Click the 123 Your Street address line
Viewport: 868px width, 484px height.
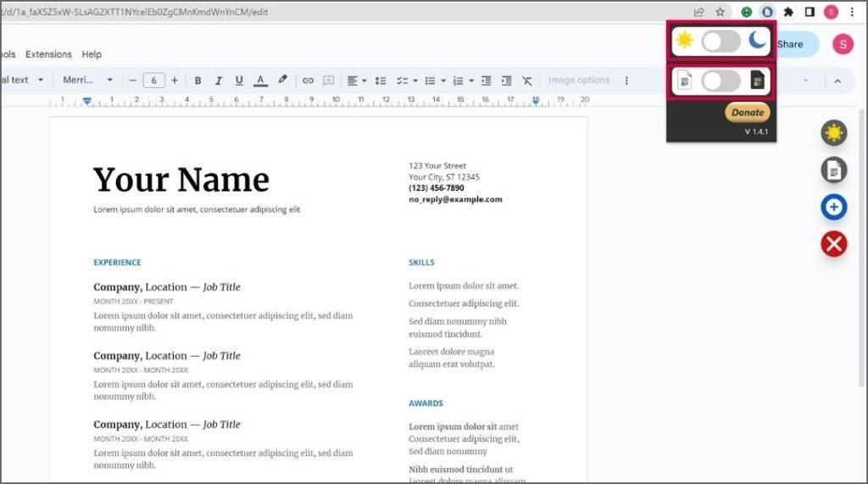click(x=437, y=165)
